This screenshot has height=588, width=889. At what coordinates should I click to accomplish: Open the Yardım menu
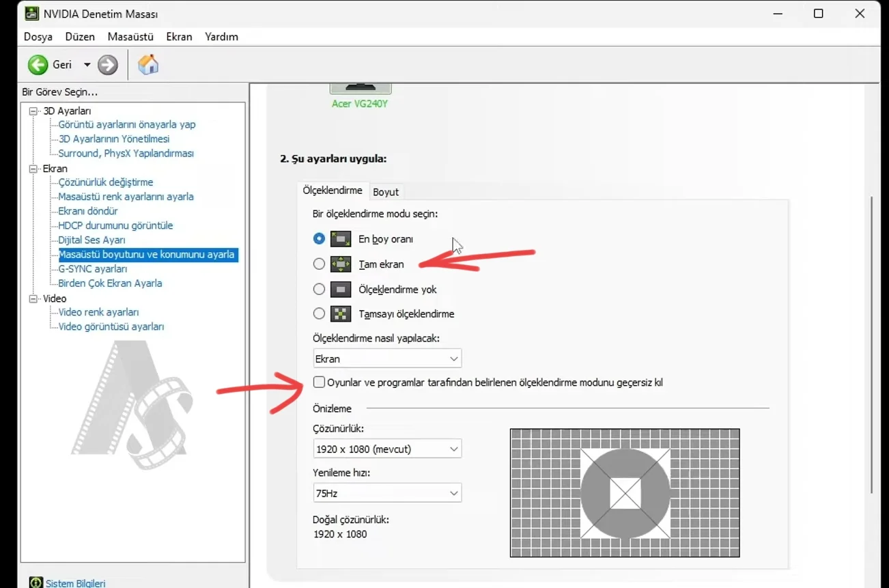coord(221,37)
